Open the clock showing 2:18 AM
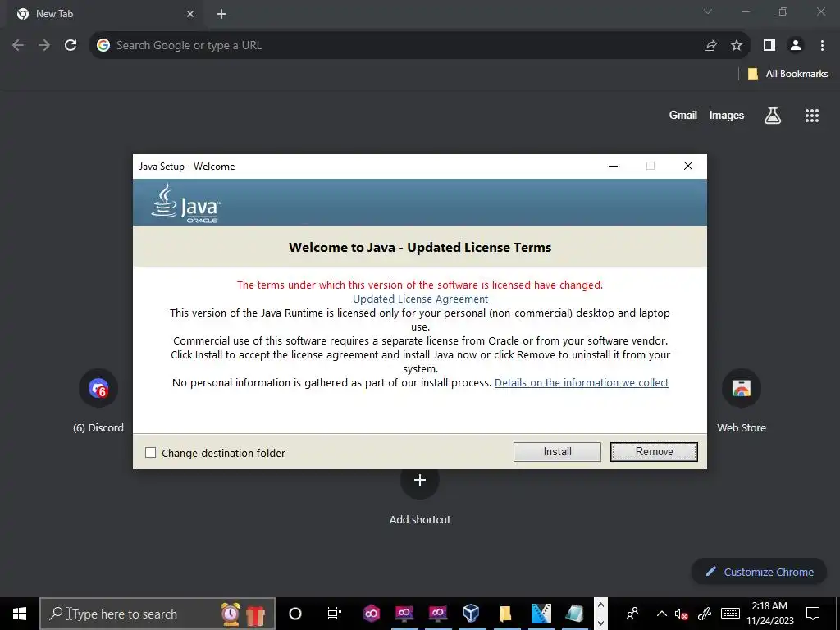The height and width of the screenshot is (630, 840). [x=769, y=614]
